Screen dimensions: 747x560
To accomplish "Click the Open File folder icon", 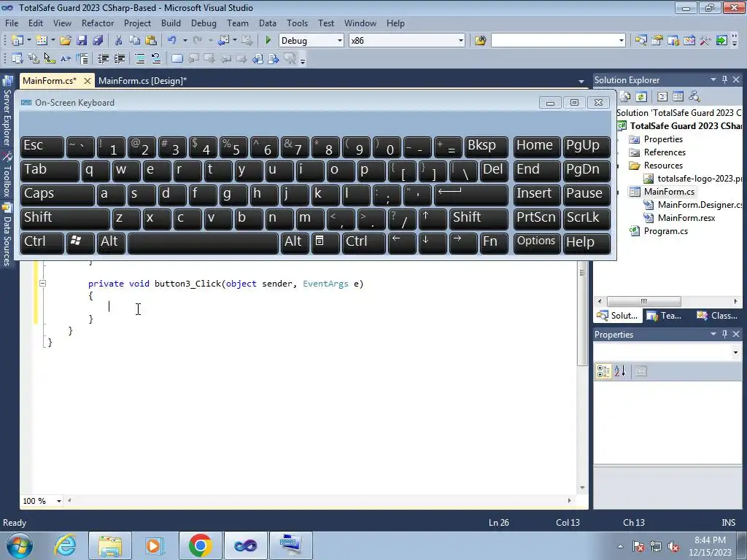I will coord(66,41).
